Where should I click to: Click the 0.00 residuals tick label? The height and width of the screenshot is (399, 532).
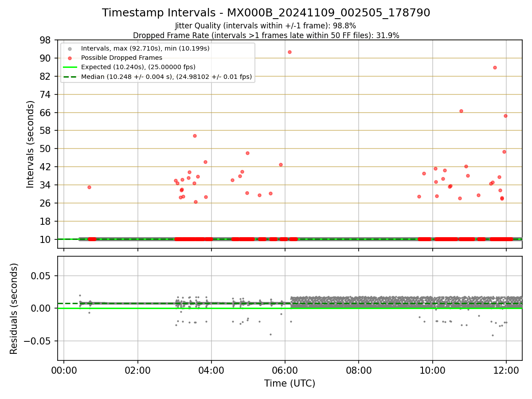pos(42,309)
